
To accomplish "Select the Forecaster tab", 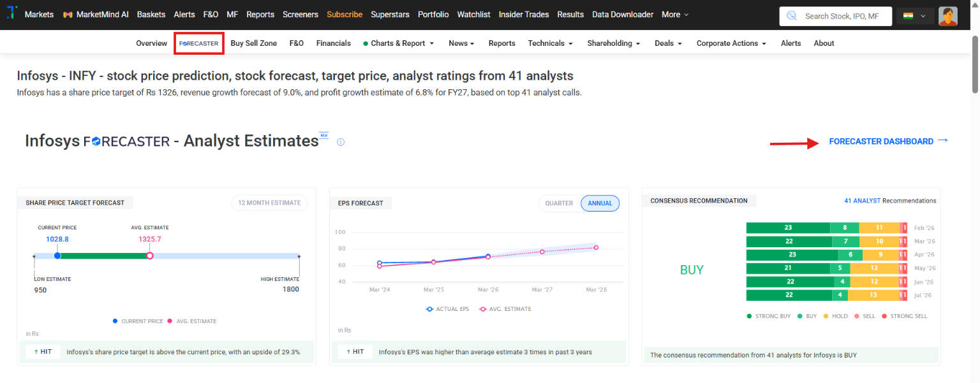I will click(199, 43).
